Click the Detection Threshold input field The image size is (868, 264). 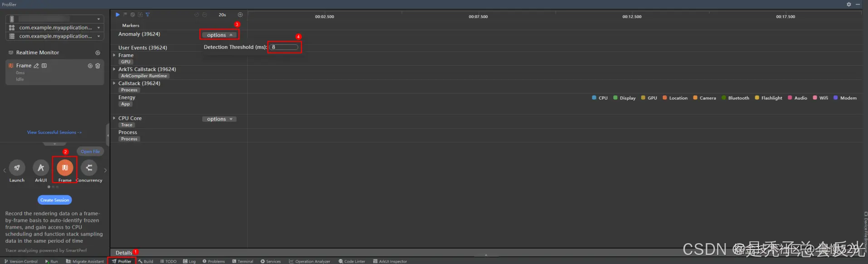[x=284, y=47]
